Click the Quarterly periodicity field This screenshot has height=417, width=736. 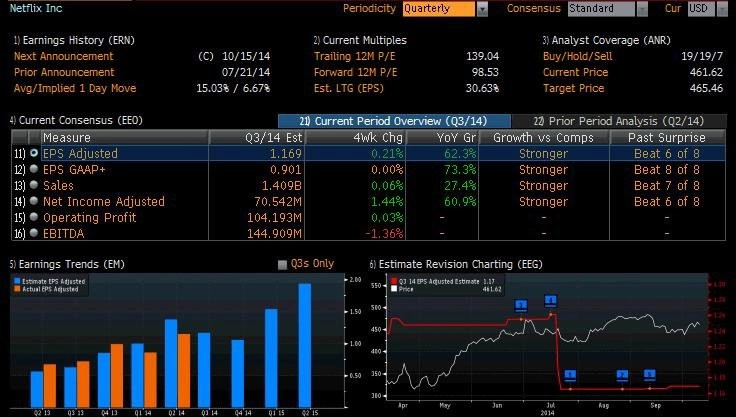(x=439, y=9)
